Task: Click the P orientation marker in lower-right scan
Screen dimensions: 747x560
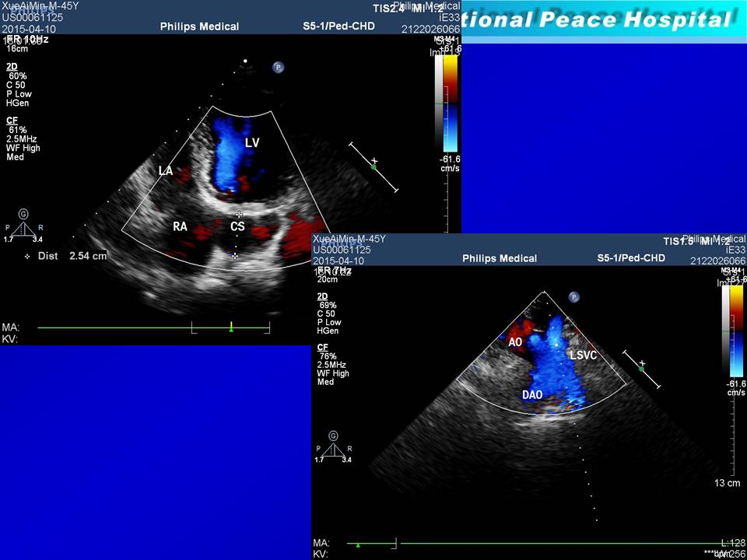Action: coord(573,296)
